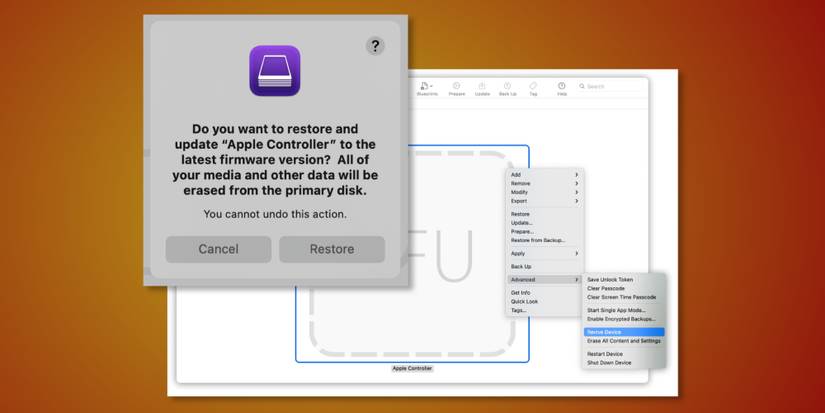
Task: Choose Enable Encrypted Backups...
Action: pyautogui.click(x=624, y=319)
